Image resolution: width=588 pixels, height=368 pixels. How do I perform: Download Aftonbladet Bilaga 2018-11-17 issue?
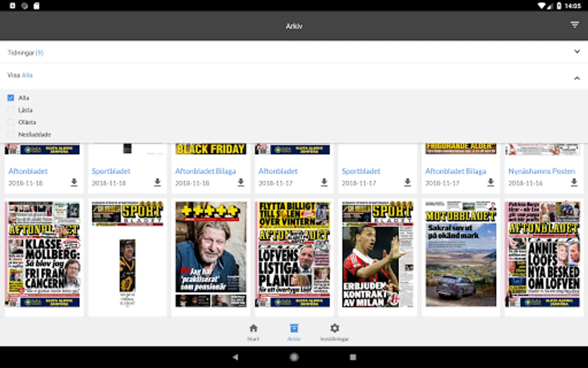(x=491, y=182)
